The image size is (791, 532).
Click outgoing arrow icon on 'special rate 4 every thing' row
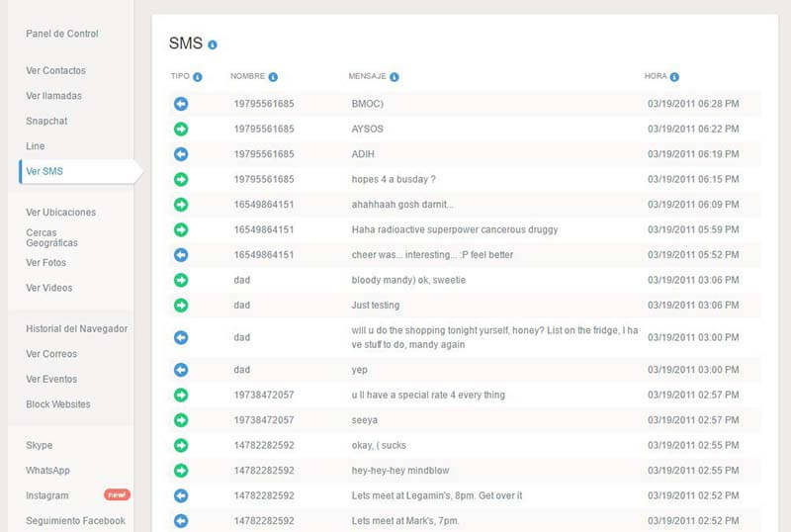(181, 395)
